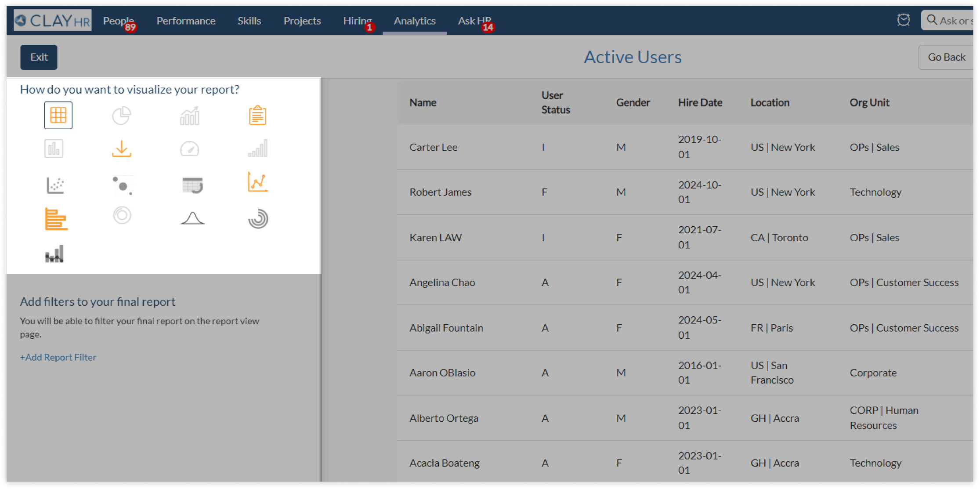Select the Karen LAW name cell
Screen dimensions: 980x489
(435, 237)
